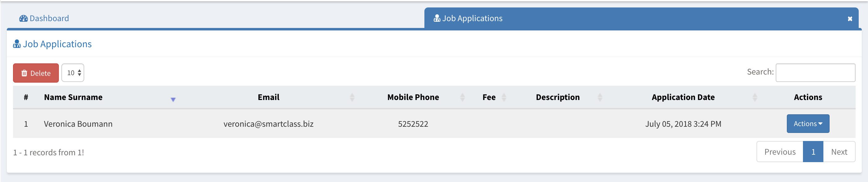
Task: Open Actions dropdown for Veronica Boumann
Action: coord(808,124)
